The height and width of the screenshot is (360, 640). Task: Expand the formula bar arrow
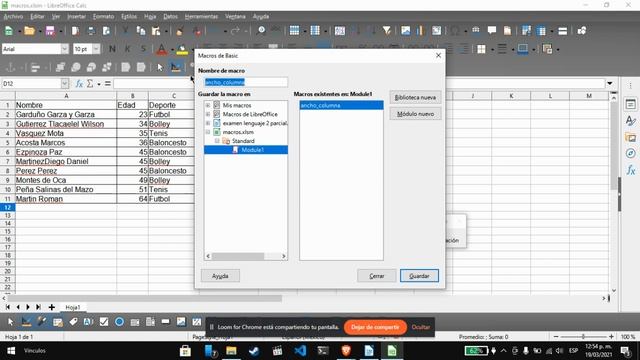tap(610, 83)
